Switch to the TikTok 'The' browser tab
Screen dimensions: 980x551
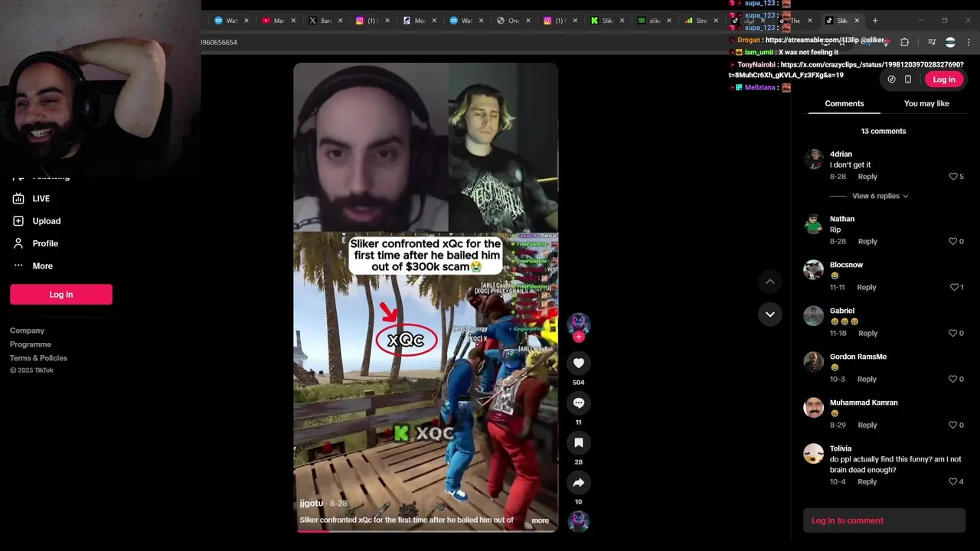[793, 21]
